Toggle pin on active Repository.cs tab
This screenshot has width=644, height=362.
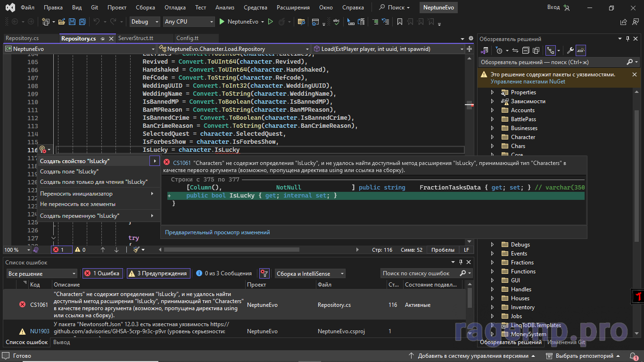pos(103,39)
